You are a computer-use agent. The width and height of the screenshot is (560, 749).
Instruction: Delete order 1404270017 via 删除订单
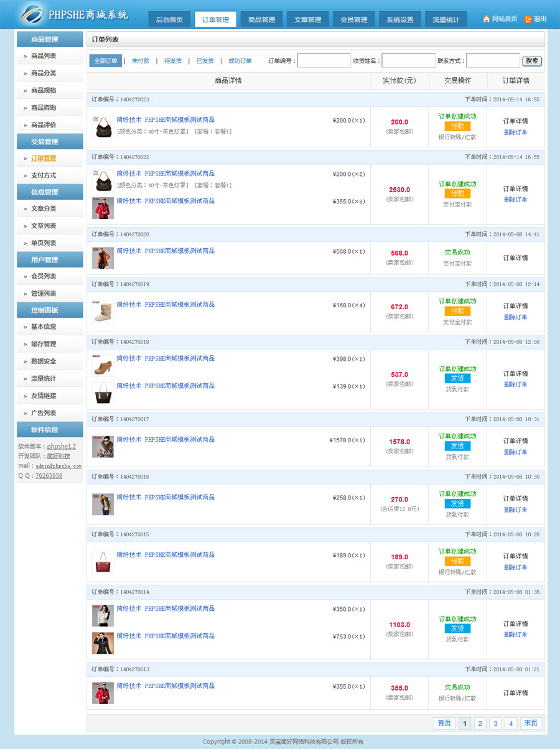pos(515,452)
